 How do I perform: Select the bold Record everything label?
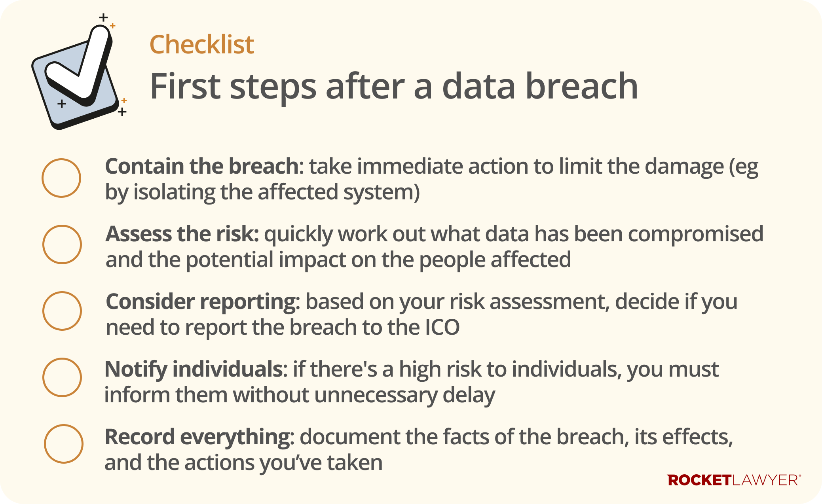199,437
